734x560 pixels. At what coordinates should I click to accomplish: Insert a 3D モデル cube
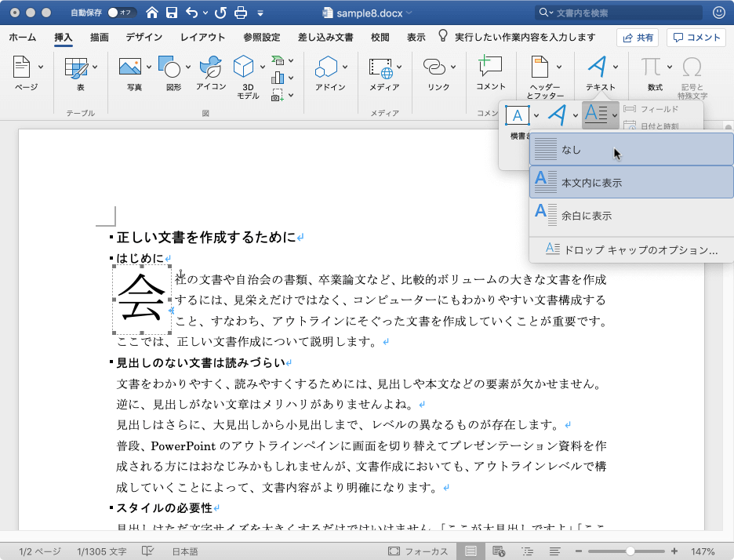[x=243, y=66]
